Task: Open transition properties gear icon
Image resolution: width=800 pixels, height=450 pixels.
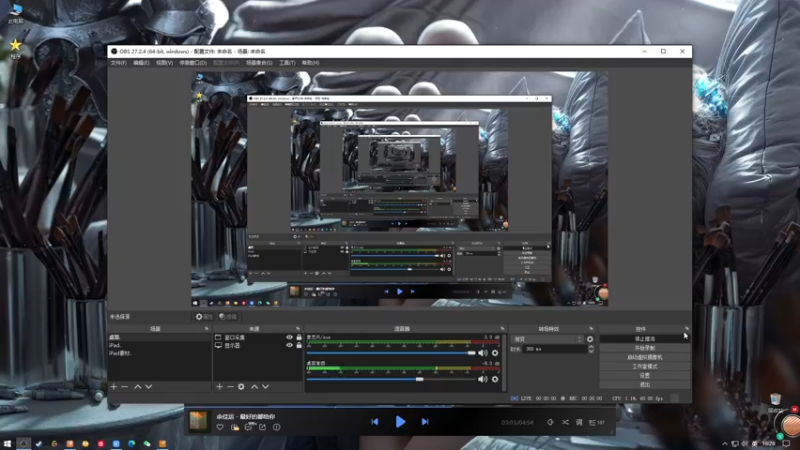Action: [x=590, y=339]
